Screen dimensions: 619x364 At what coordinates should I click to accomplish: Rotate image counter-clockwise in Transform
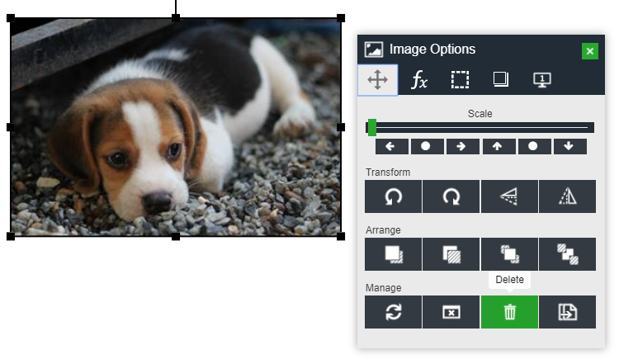click(394, 196)
